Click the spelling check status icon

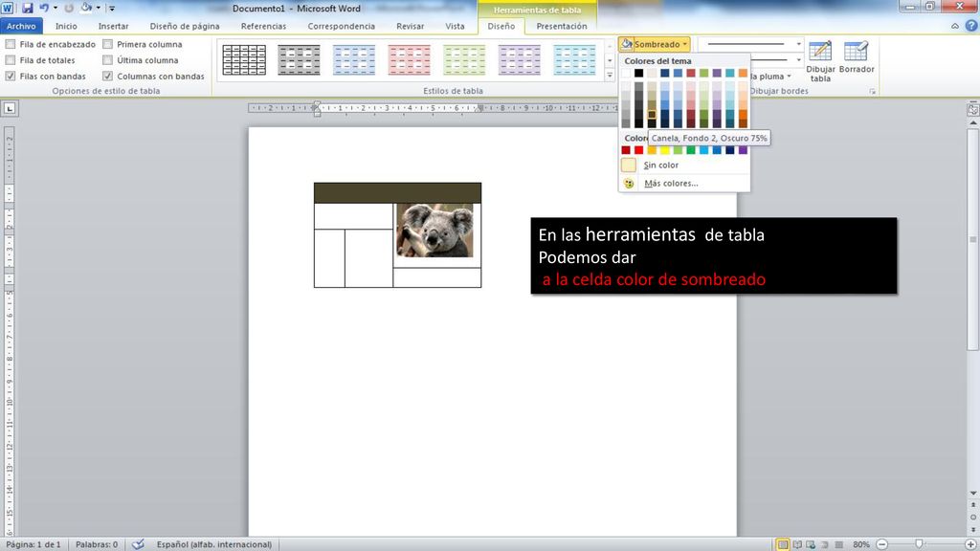tap(138, 544)
